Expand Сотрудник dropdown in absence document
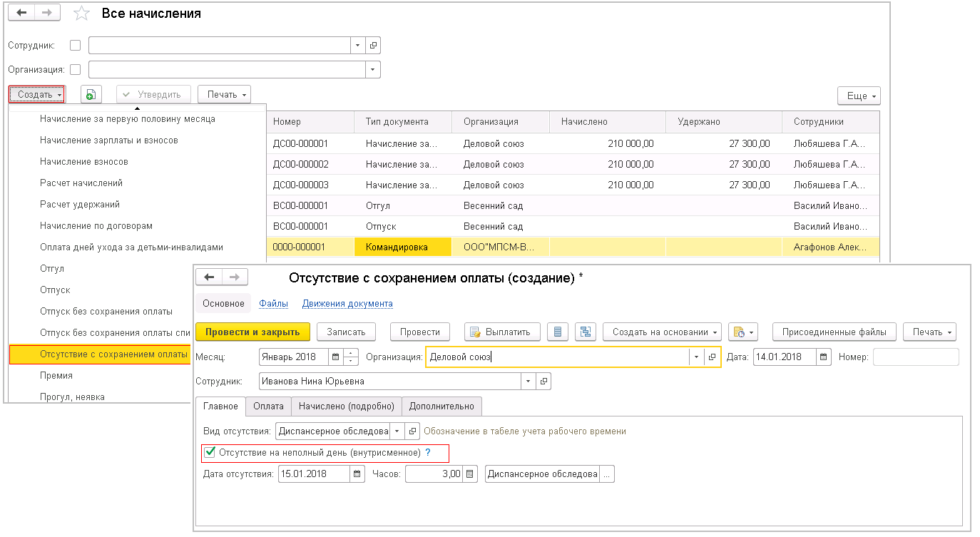The width and height of the screenshot is (980, 537). tap(528, 382)
